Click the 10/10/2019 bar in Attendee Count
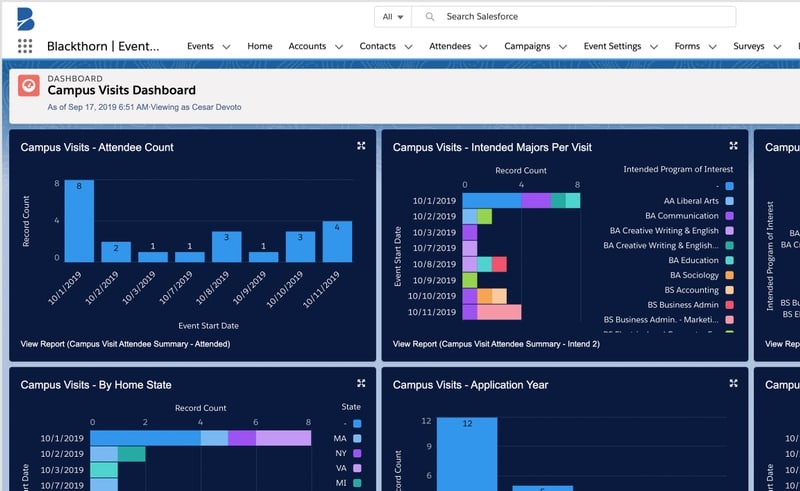 click(x=300, y=247)
